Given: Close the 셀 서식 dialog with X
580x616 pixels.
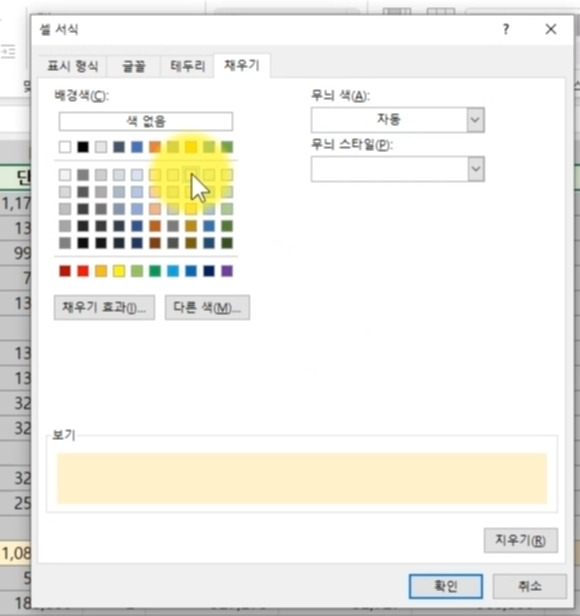Looking at the screenshot, I should pyautogui.click(x=551, y=29).
